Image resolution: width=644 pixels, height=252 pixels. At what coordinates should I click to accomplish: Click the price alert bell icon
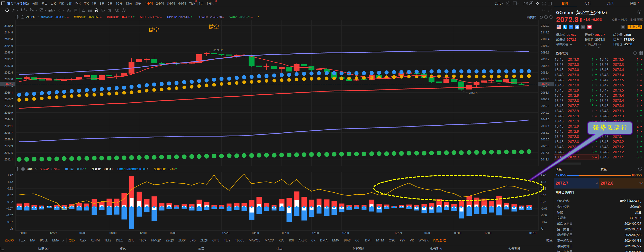[x=623, y=27]
